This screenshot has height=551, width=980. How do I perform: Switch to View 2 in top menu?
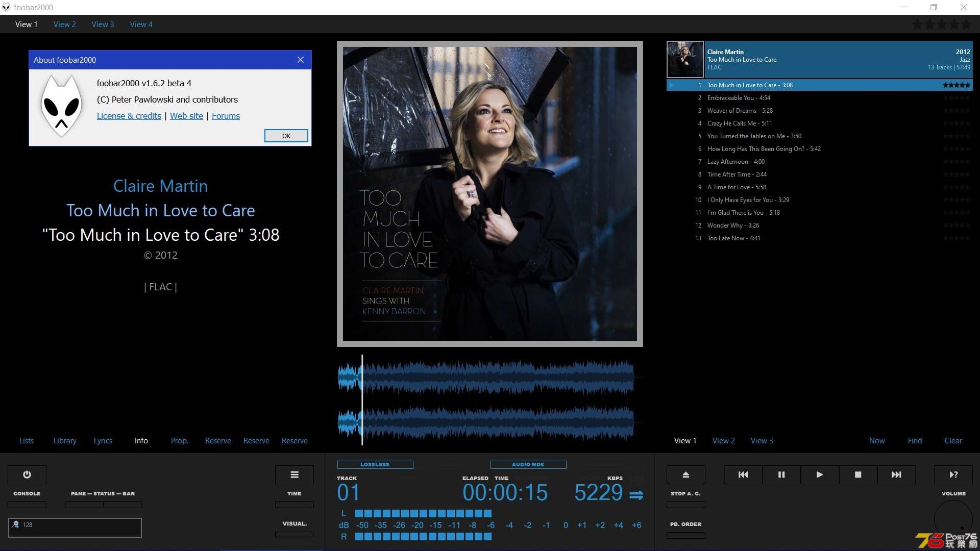tap(65, 24)
